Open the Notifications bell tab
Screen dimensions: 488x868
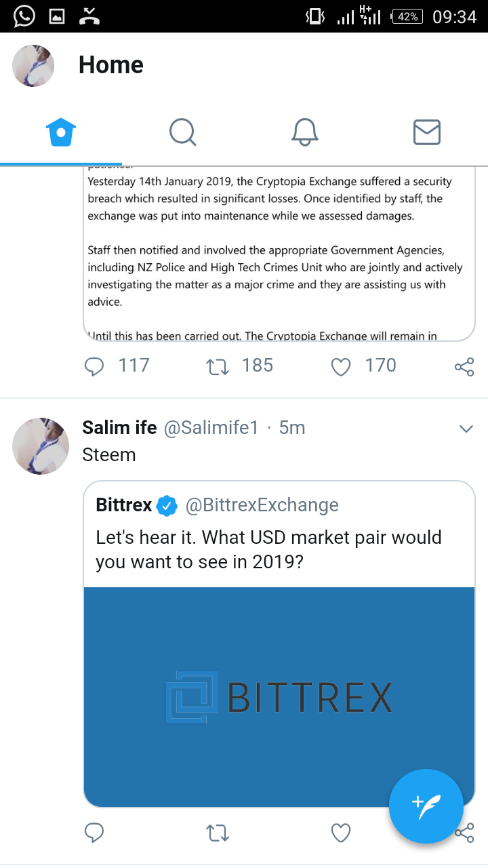click(x=305, y=132)
